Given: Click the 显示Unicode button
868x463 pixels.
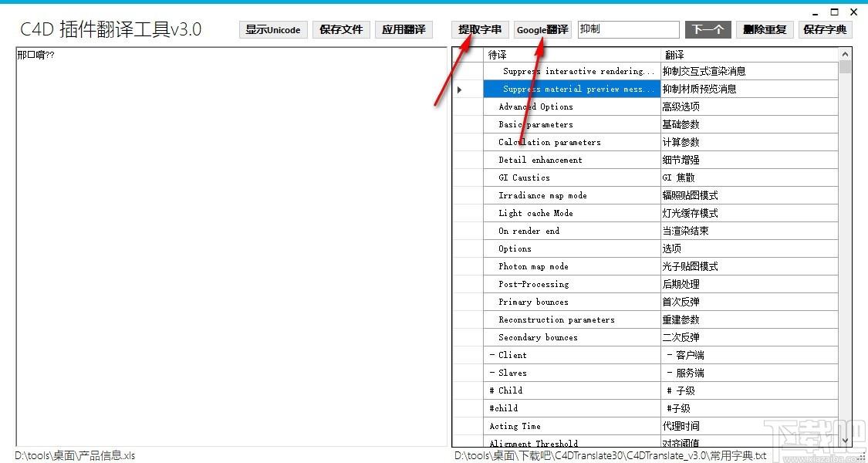Looking at the screenshot, I should point(273,30).
